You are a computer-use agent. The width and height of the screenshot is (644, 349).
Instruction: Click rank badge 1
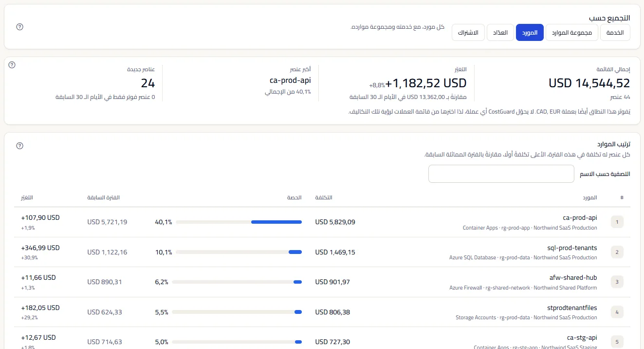coord(617,222)
